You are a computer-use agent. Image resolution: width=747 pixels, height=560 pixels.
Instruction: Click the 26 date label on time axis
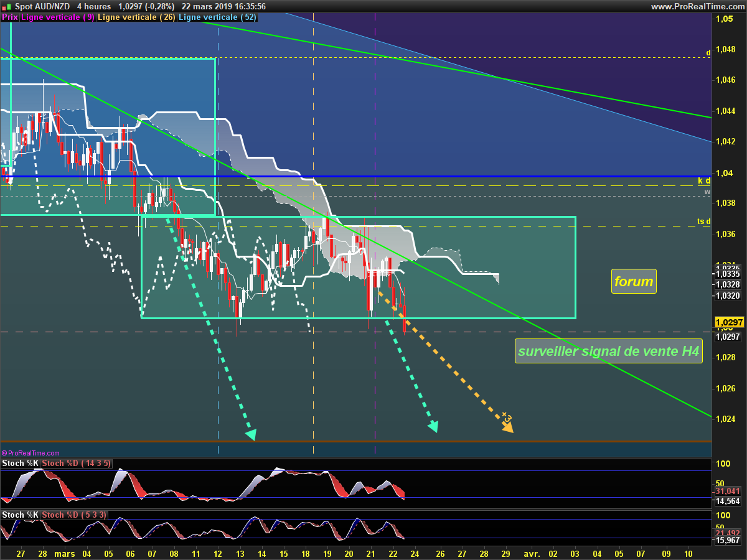[x=440, y=553]
